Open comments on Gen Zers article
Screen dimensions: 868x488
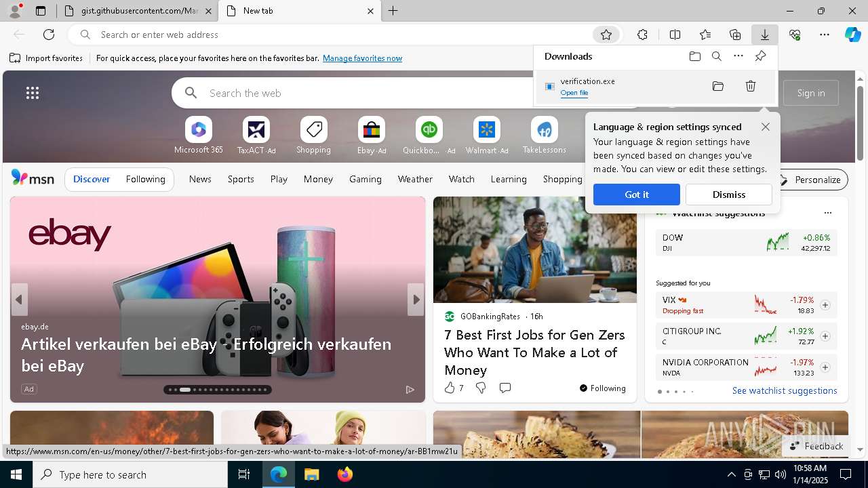click(505, 388)
